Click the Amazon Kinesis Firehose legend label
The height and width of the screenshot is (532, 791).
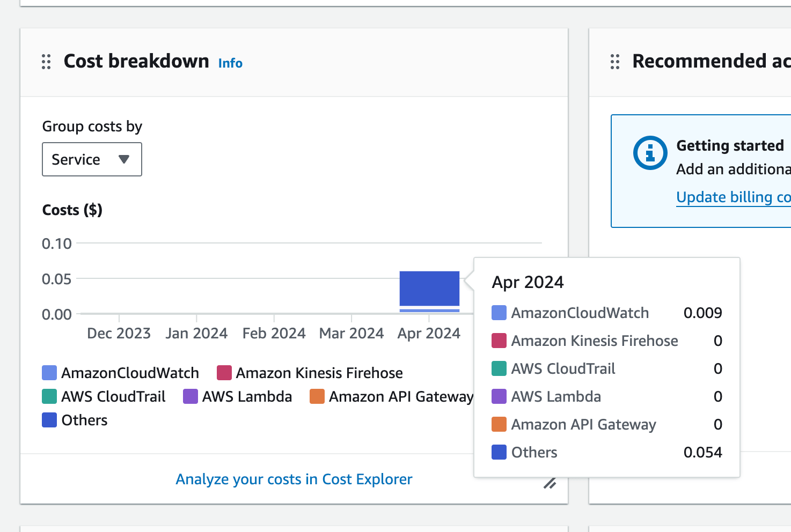(319, 373)
